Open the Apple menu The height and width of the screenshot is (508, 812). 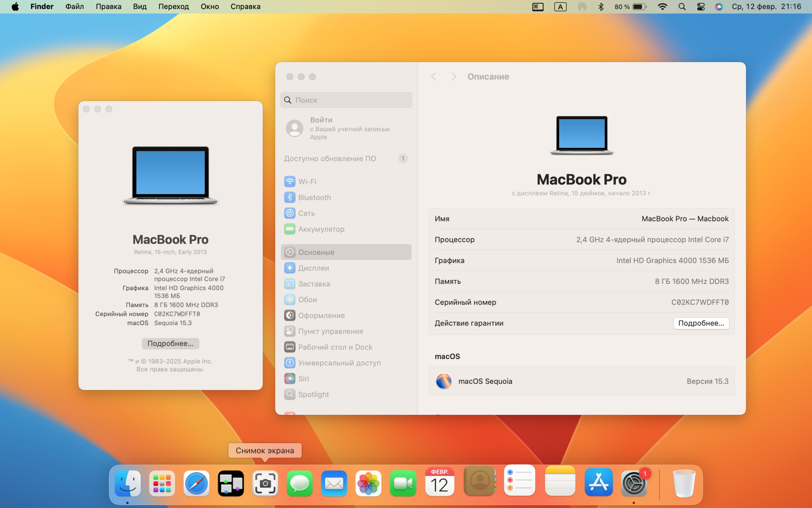click(15, 7)
